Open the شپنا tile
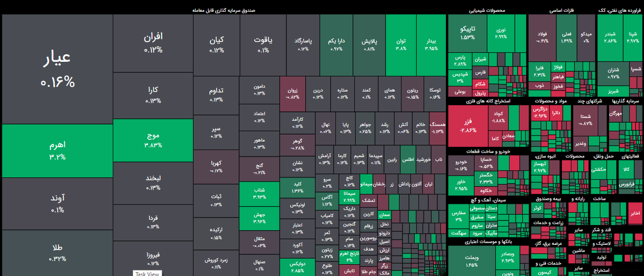Screen dimensions: 644x276 click(632, 37)
